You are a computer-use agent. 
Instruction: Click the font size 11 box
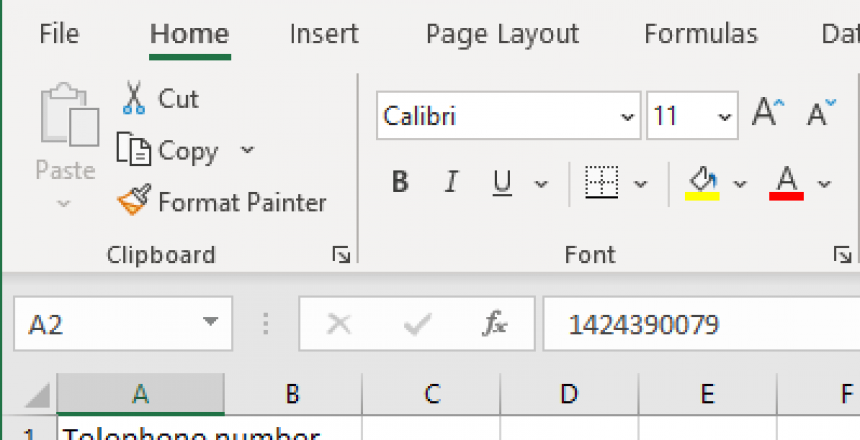tap(681, 116)
